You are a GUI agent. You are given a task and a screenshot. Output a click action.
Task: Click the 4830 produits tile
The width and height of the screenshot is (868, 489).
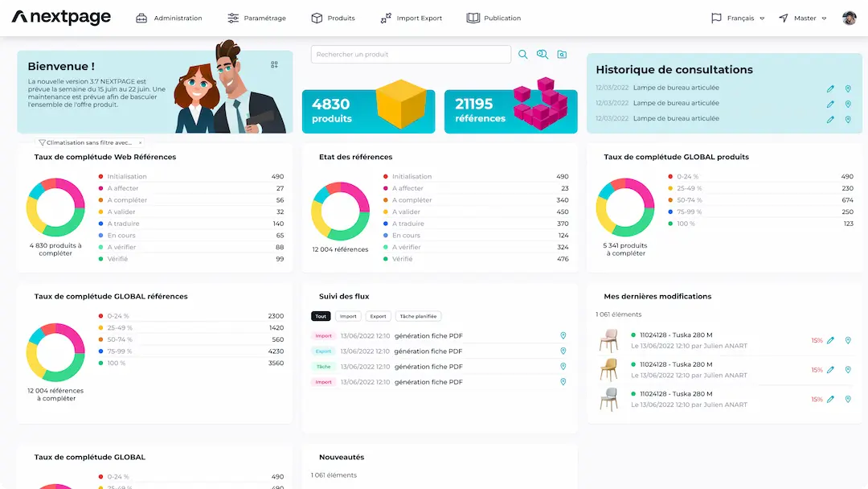[x=368, y=111]
